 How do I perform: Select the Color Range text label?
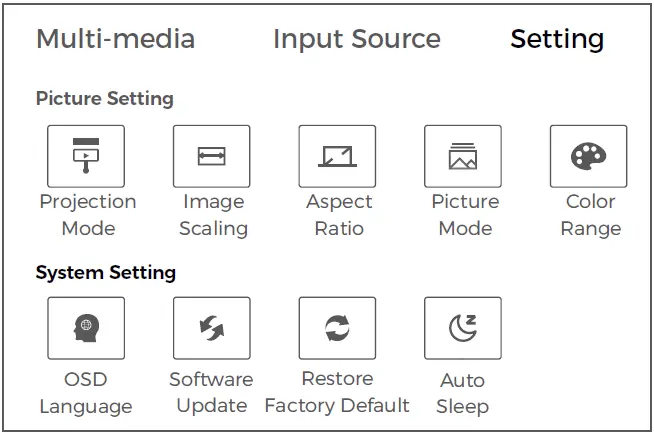[x=590, y=215]
